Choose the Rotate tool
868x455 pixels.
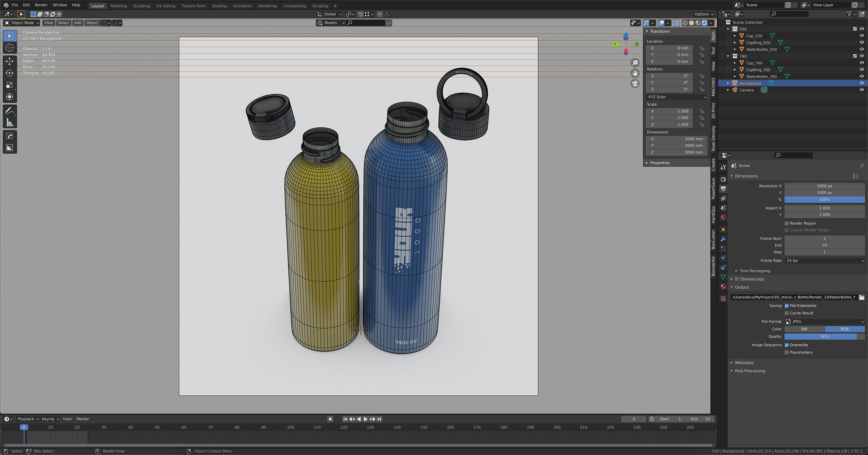tap(10, 73)
